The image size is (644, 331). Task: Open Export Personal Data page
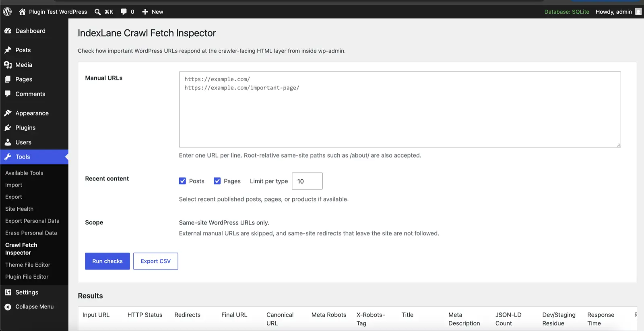[32, 221]
